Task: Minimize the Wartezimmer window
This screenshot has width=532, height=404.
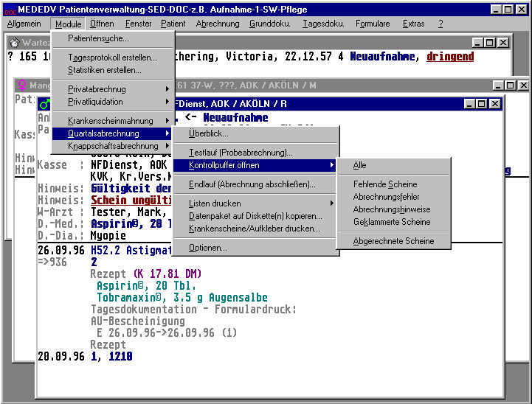Action: tap(477, 43)
